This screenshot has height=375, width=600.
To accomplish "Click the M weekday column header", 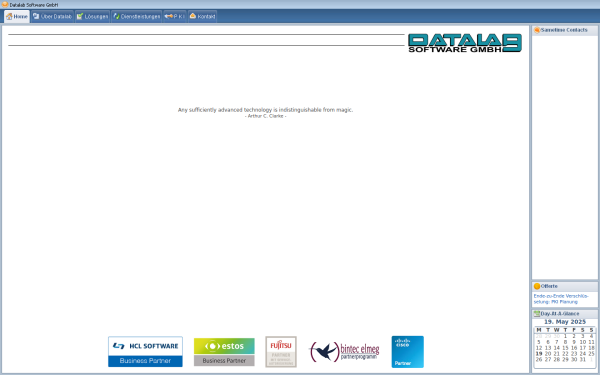I will (539, 330).
